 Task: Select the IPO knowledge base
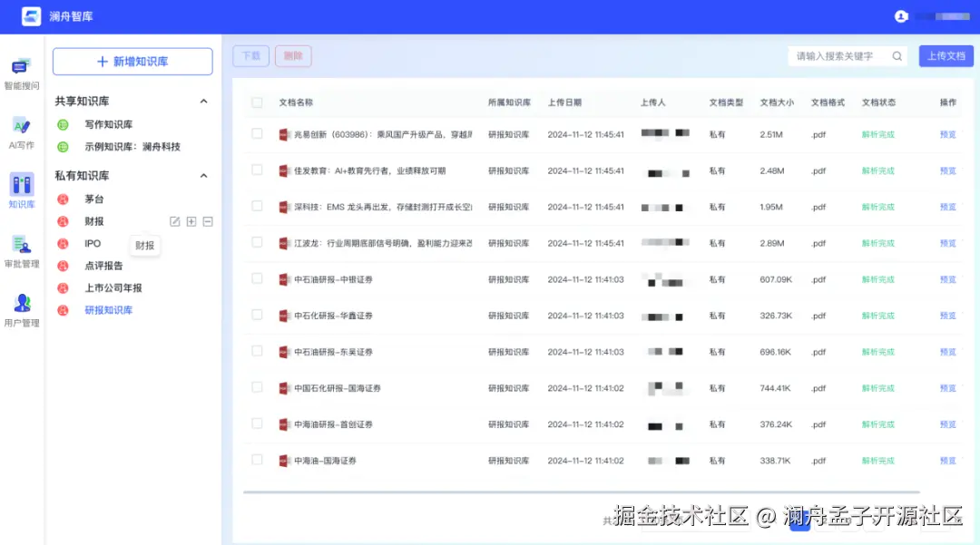point(93,243)
